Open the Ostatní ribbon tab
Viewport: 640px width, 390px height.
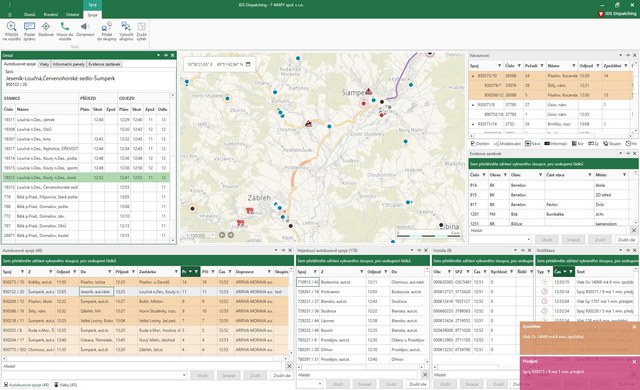click(72, 15)
